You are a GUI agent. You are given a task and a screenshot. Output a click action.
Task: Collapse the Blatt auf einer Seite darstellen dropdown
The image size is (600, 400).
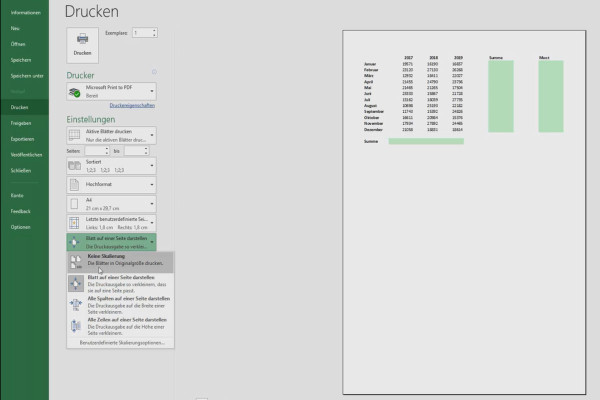(x=111, y=242)
